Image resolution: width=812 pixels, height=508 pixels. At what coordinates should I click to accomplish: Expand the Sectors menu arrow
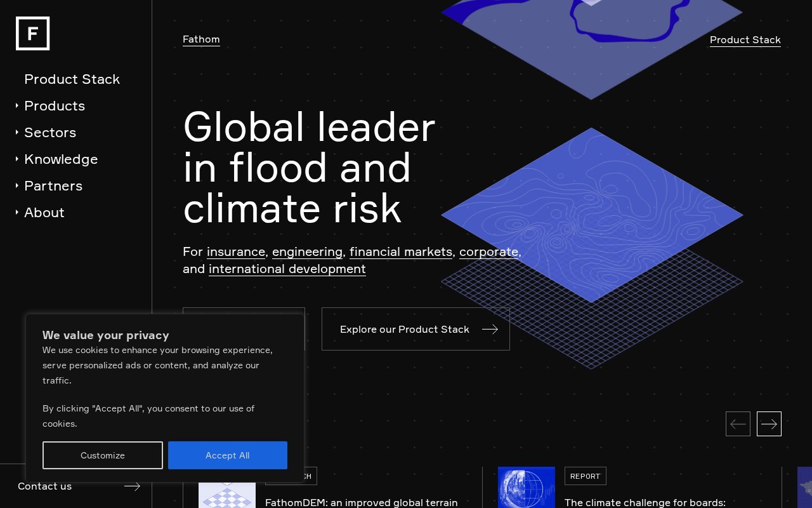17,132
